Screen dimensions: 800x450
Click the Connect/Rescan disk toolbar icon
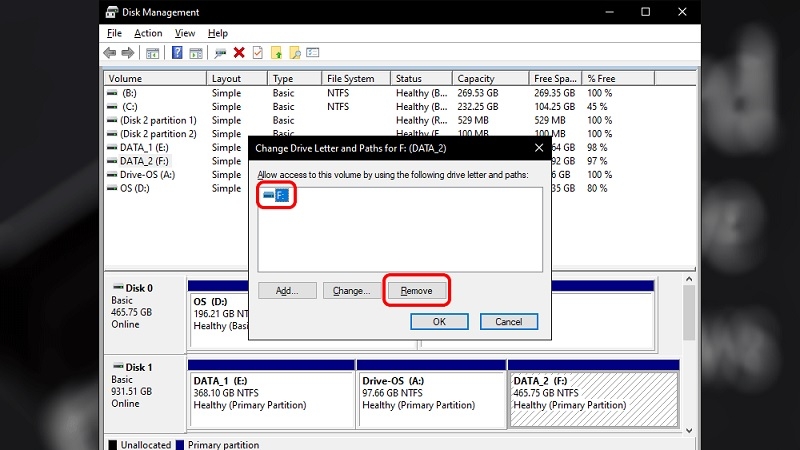[x=220, y=53]
